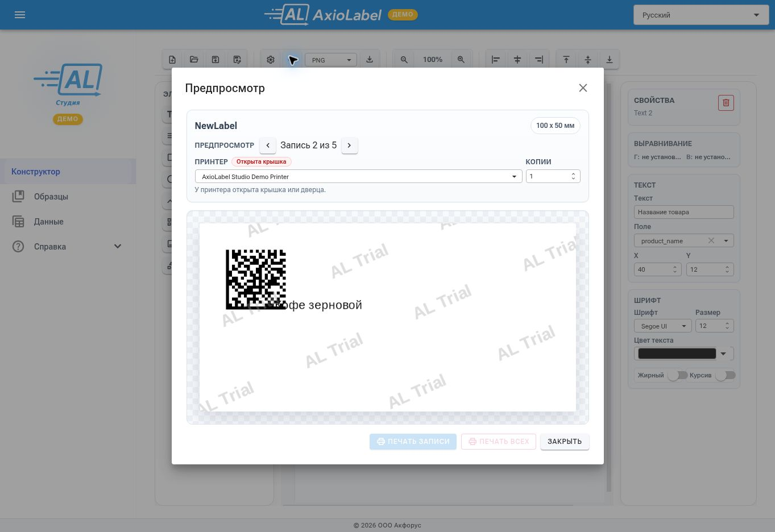Click the AL Студия sidebar logo
The image size is (775, 532).
[x=68, y=85]
